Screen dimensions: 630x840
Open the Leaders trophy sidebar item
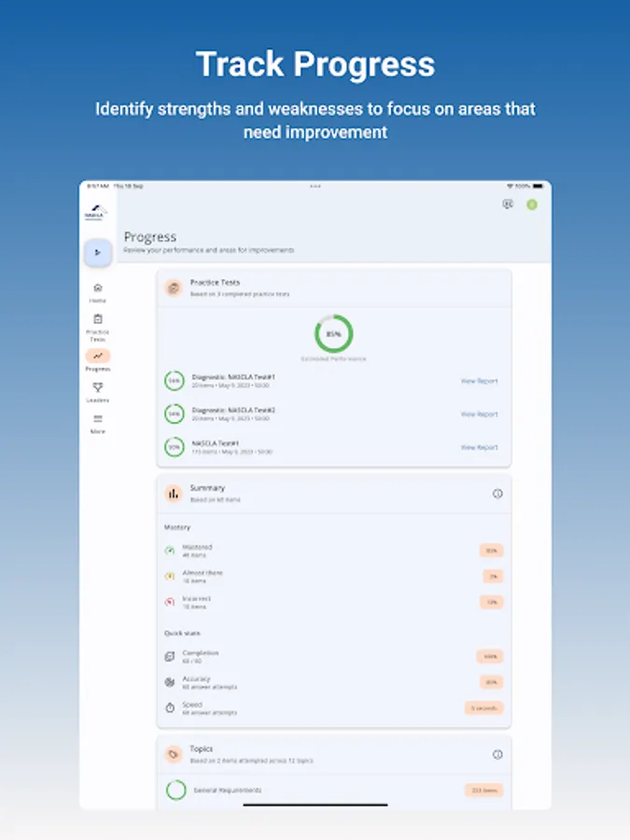pyautogui.click(x=97, y=392)
